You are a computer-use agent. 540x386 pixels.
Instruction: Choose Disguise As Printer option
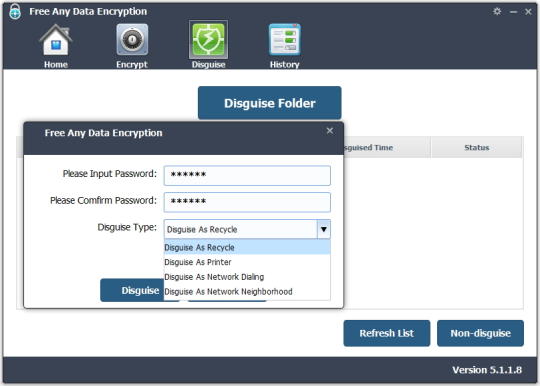(x=247, y=262)
